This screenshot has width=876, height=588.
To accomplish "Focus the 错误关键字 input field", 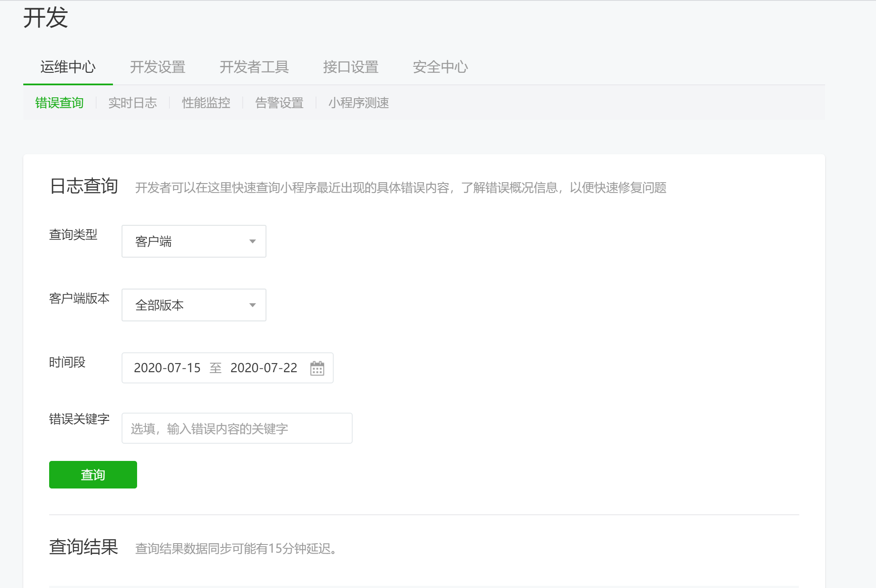I will [237, 429].
